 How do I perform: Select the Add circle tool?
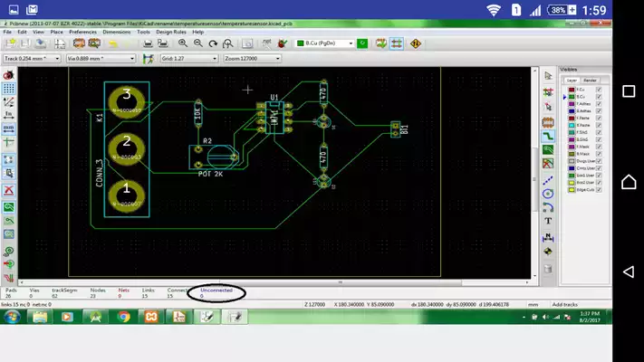pos(548,194)
